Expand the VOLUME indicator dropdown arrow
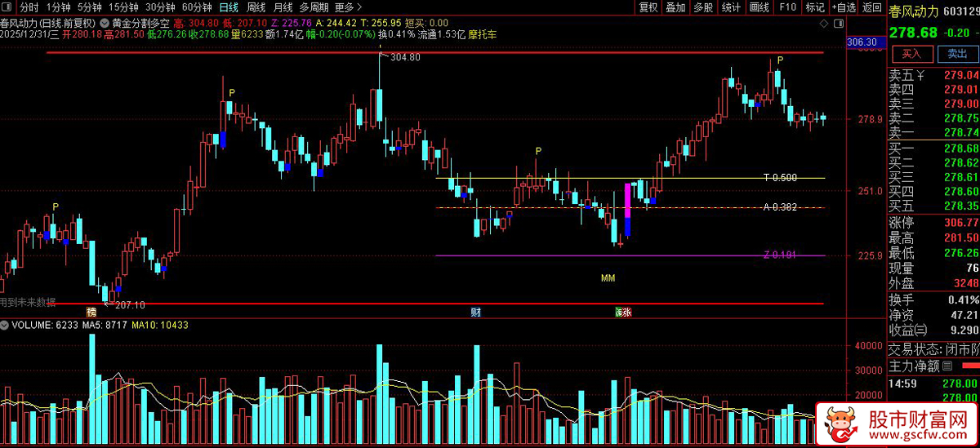The image size is (980, 448). point(4,325)
